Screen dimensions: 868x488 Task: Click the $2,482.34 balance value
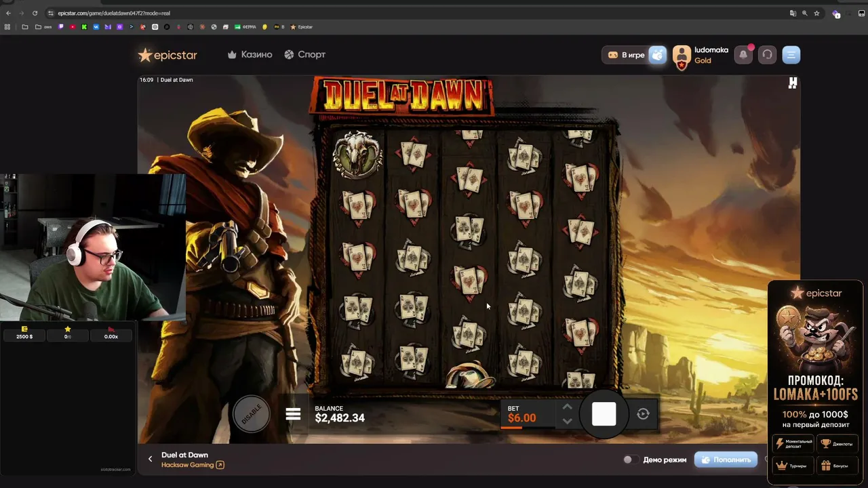(x=340, y=418)
